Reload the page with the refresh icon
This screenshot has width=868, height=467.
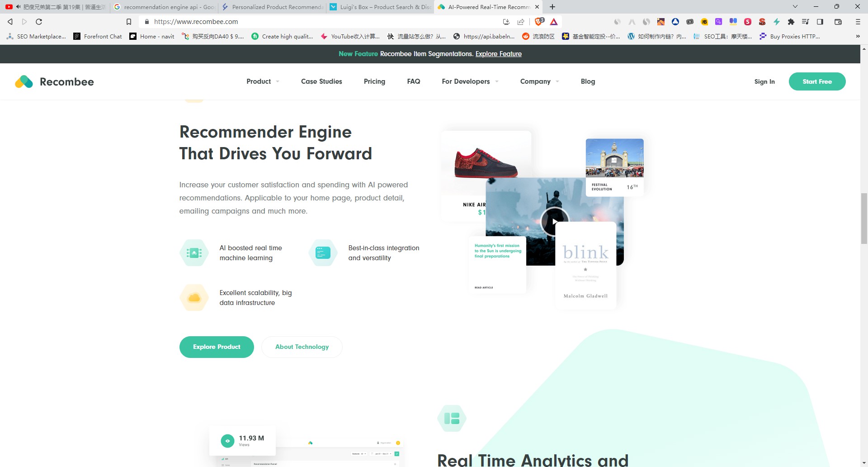(x=39, y=22)
